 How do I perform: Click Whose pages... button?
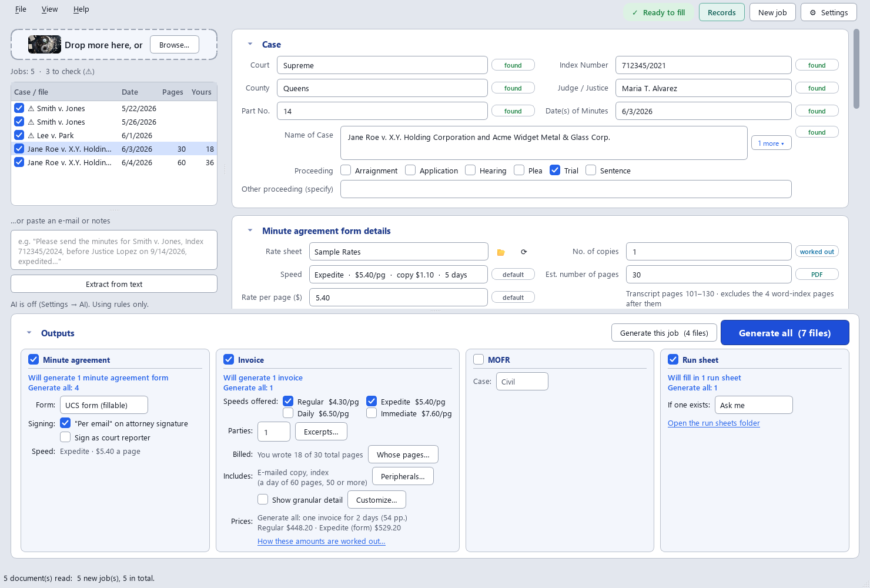(403, 455)
